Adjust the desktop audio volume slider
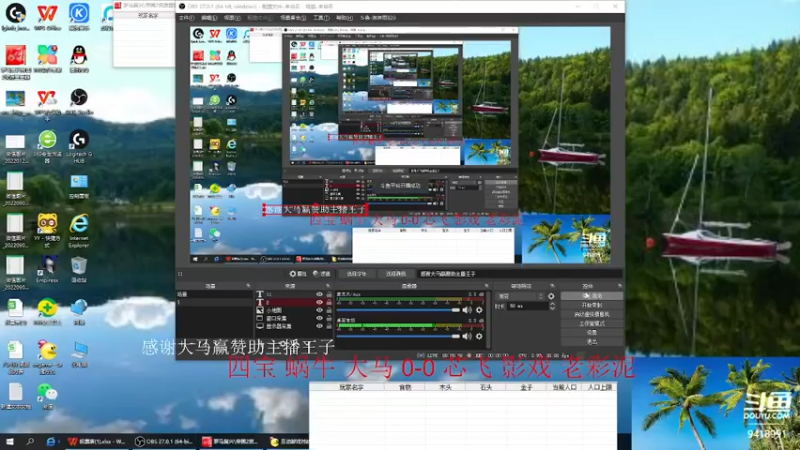800x450 pixels. point(398,336)
